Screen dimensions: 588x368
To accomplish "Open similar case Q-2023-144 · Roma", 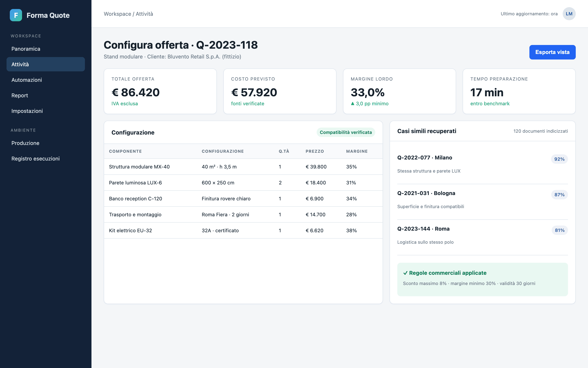I will (x=423, y=229).
